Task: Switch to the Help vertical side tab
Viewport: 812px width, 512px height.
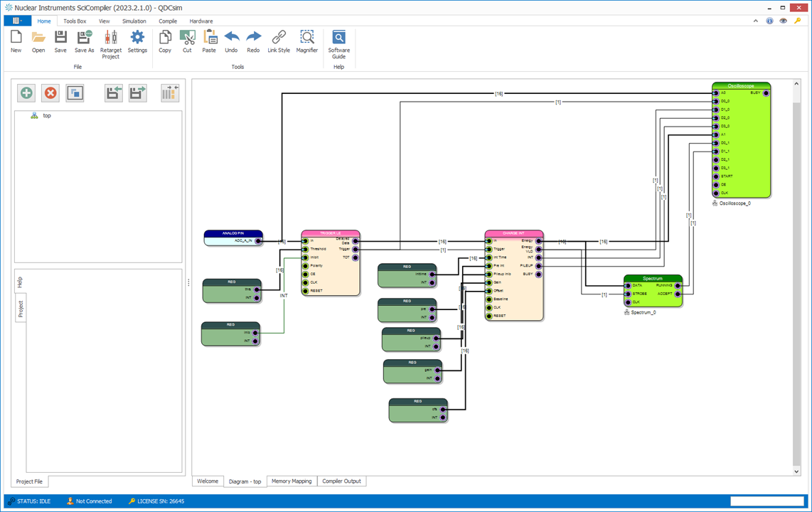Action: click(x=20, y=282)
